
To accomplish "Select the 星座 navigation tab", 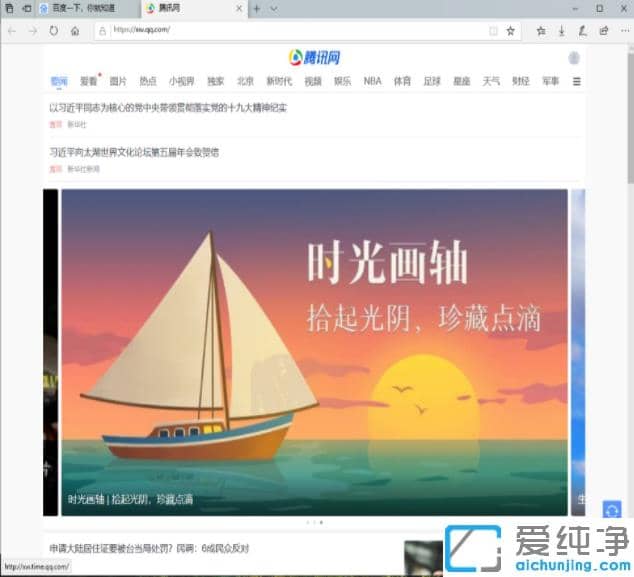I will (x=462, y=81).
